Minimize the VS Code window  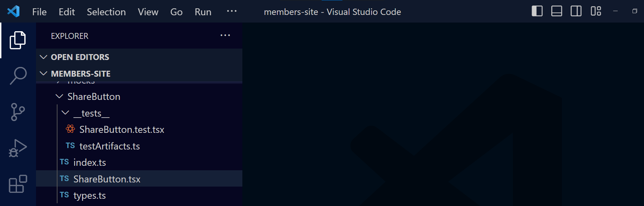point(615,11)
